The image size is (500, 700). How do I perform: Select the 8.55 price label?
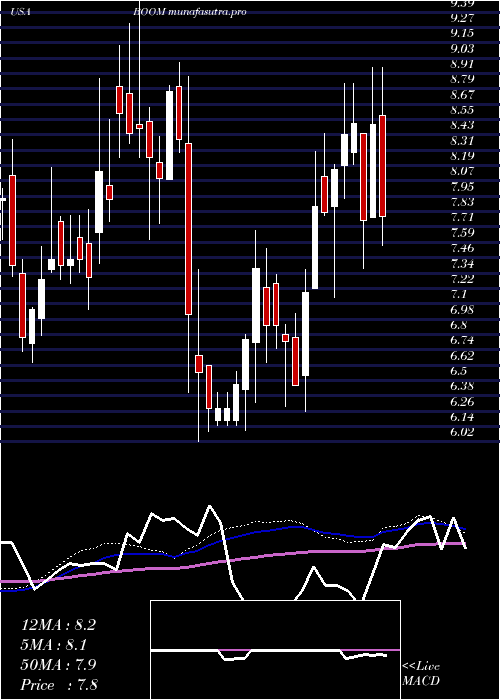coord(462,110)
